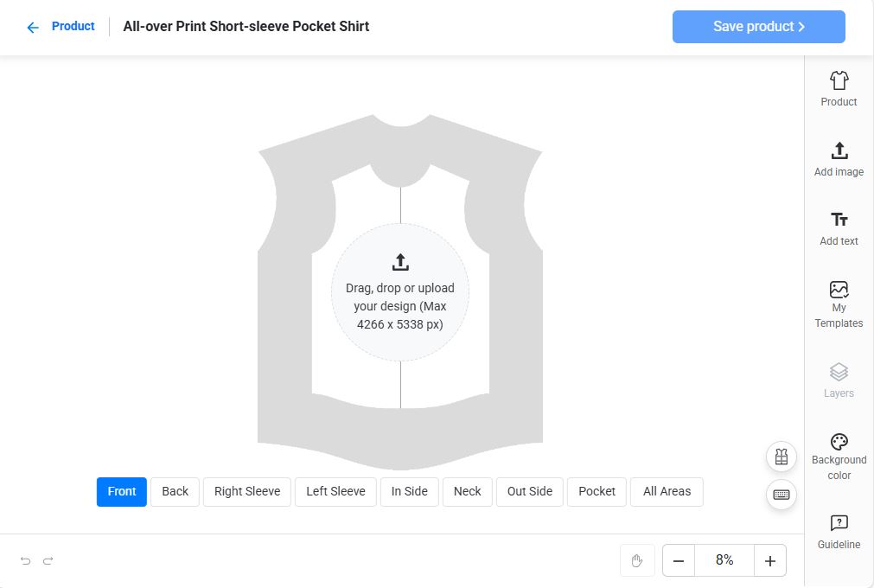Open My Templates panel
This screenshot has width=874, height=588.
(839, 304)
